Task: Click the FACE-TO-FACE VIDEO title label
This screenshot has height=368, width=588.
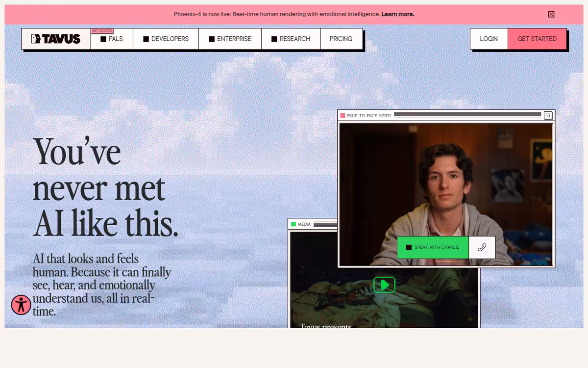Action: pyautogui.click(x=369, y=116)
